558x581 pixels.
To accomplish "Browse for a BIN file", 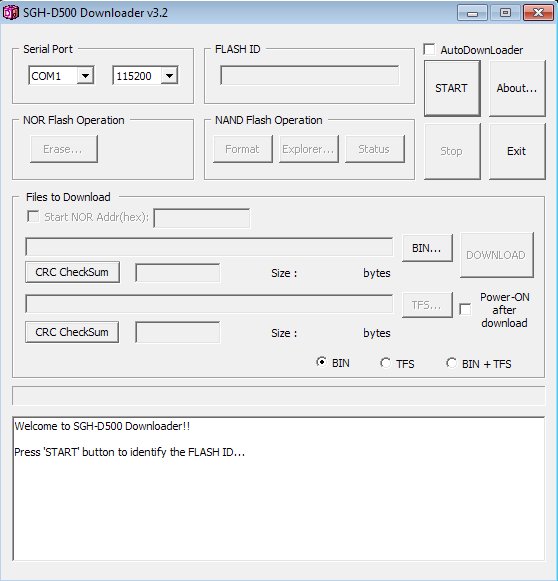I will point(427,248).
